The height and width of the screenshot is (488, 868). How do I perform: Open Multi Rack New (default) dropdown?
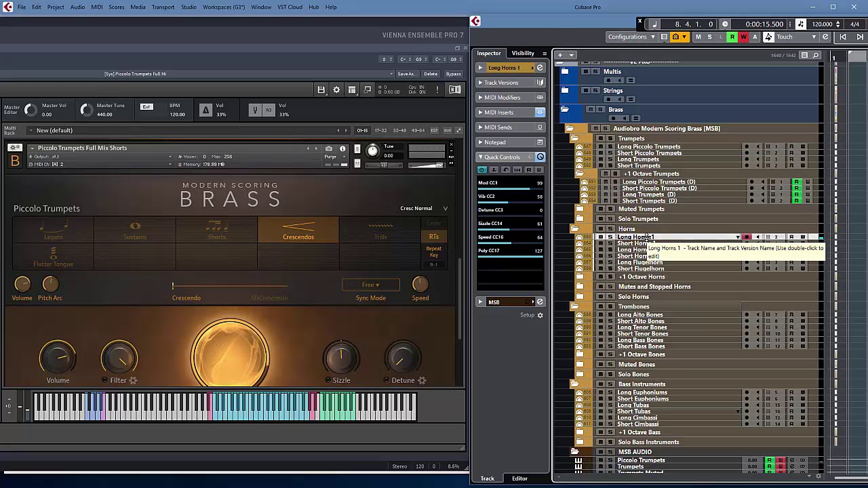[190, 130]
